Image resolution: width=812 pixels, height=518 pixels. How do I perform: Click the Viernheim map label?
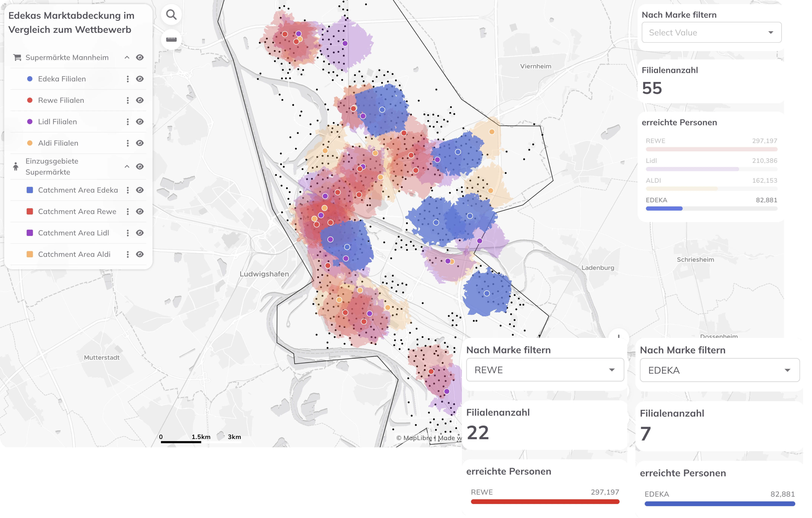pyautogui.click(x=535, y=66)
